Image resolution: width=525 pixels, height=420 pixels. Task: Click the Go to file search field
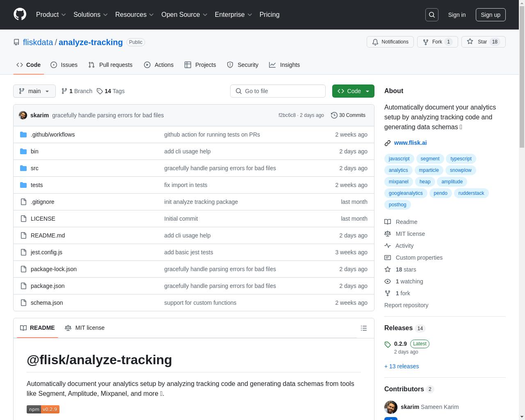(278, 91)
